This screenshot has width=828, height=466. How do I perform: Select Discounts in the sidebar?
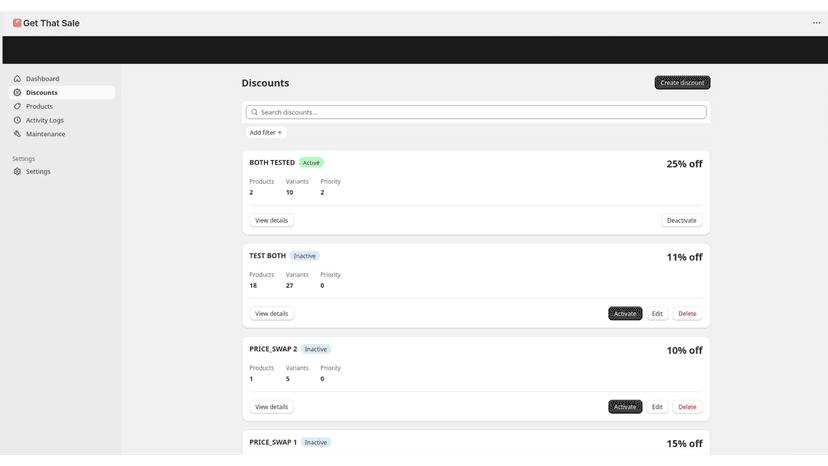point(61,92)
